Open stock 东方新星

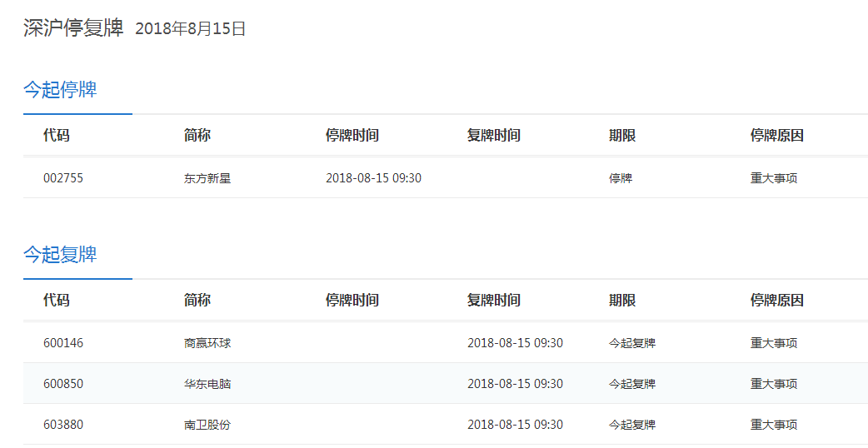click(207, 178)
